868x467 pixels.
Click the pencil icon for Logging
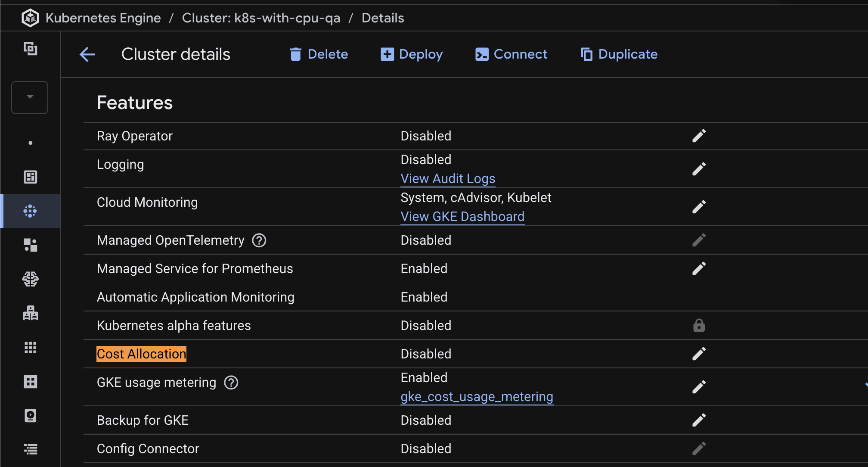point(698,169)
